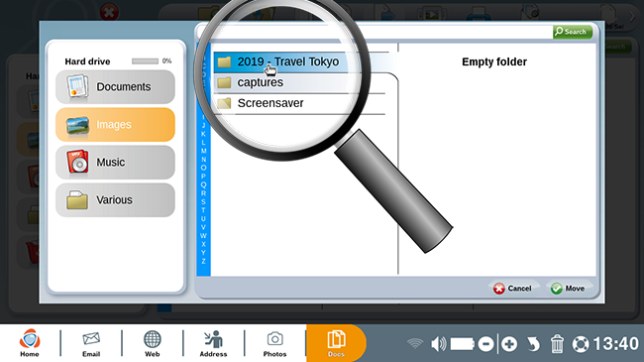This screenshot has height=362, width=644.
Task: Open the Photos app
Action: tap(274, 343)
